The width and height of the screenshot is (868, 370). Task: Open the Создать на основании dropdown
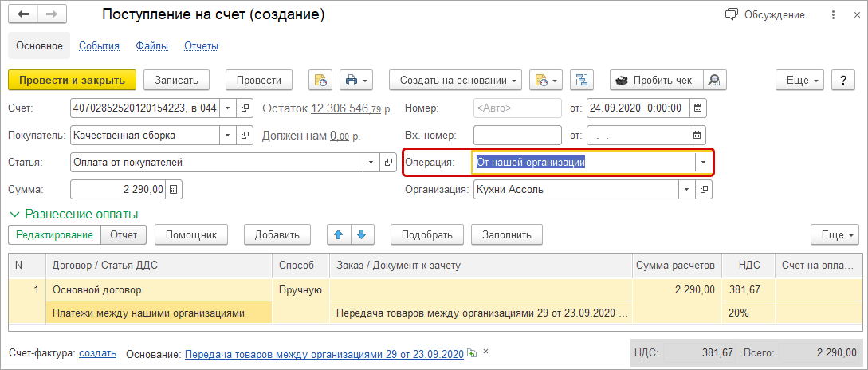[455, 80]
